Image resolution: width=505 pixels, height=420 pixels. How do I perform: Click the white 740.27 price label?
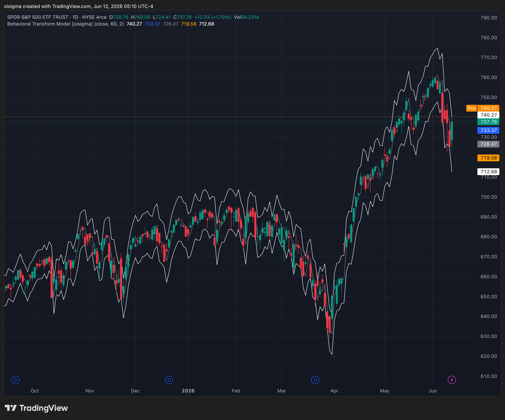pyautogui.click(x=488, y=115)
